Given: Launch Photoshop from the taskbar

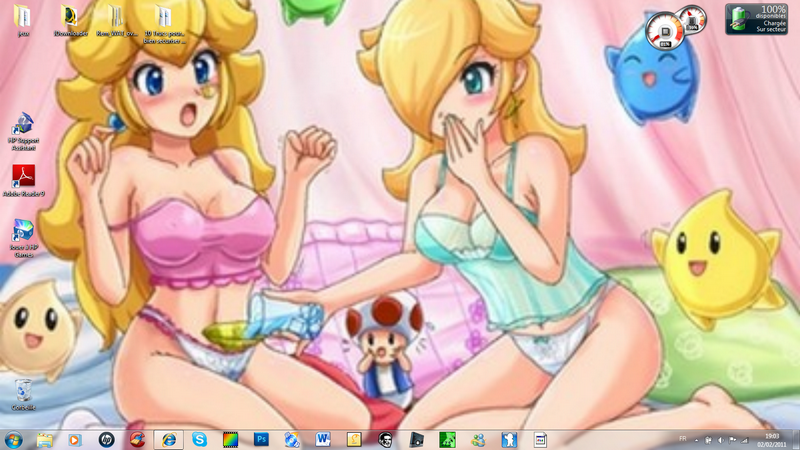Looking at the screenshot, I should 261,439.
